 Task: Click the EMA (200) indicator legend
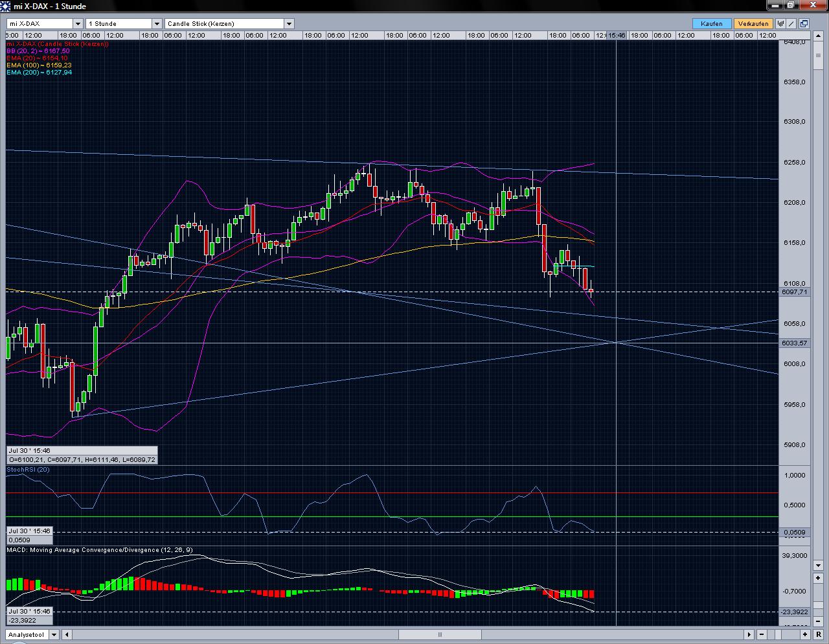click(39, 73)
